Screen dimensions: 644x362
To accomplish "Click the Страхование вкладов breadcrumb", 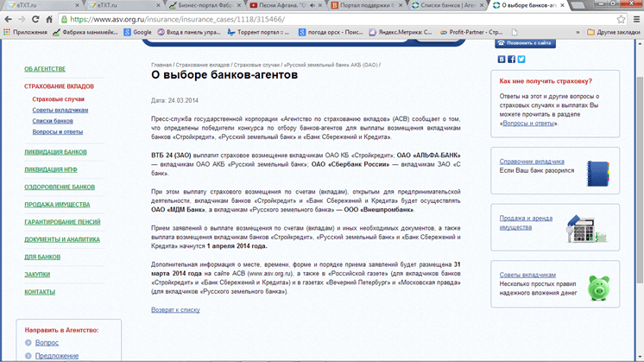I will 203,65.
